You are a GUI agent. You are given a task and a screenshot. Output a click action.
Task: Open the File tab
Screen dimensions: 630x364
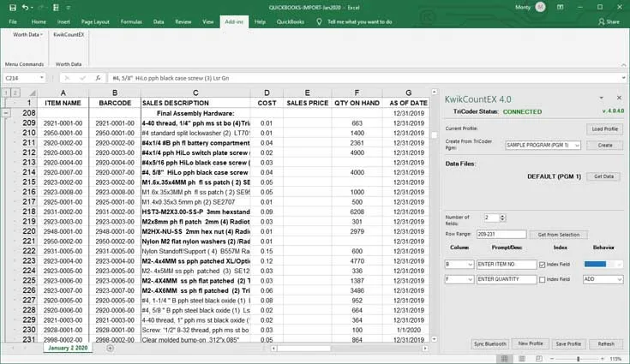pyautogui.click(x=13, y=21)
